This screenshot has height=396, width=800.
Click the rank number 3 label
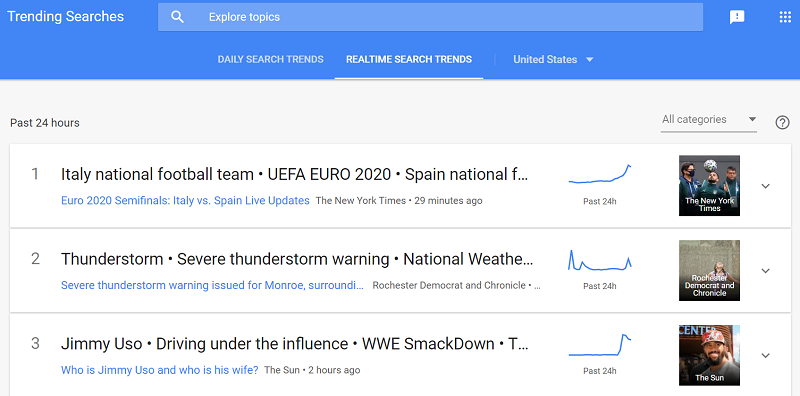[x=35, y=343]
